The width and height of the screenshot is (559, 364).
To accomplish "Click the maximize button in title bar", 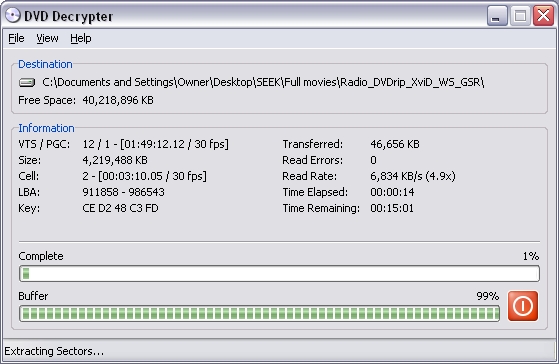I will 520,16.
